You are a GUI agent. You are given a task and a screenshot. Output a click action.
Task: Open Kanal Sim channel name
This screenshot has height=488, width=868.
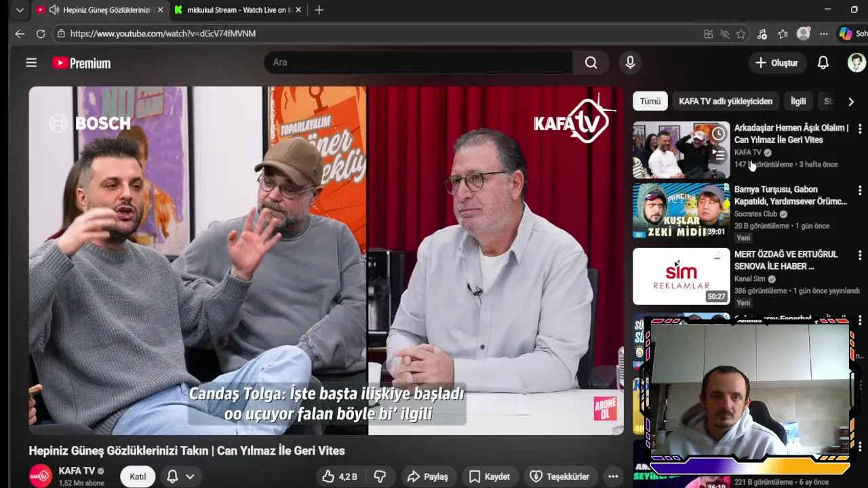(750, 279)
